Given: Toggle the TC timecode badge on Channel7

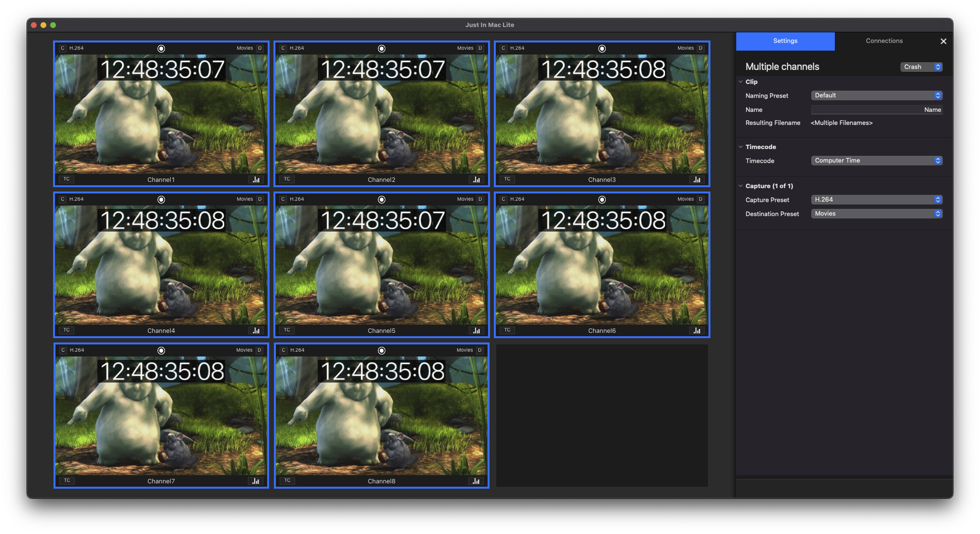Looking at the screenshot, I should [x=67, y=480].
